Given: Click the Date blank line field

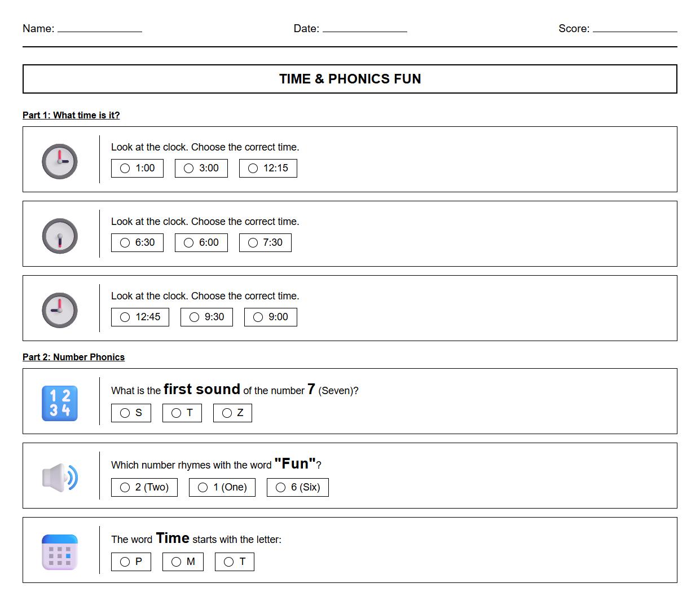Looking at the screenshot, I should (x=364, y=29).
